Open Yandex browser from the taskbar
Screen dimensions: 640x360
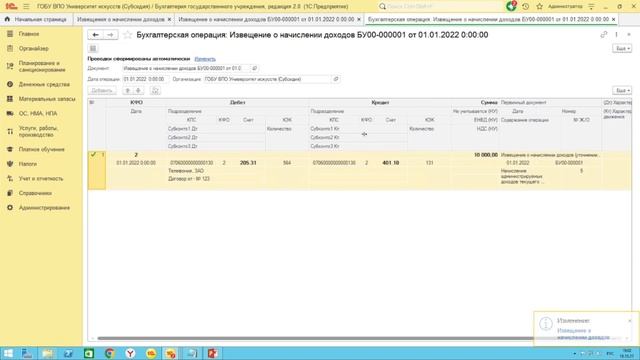pyautogui.click(x=130, y=353)
